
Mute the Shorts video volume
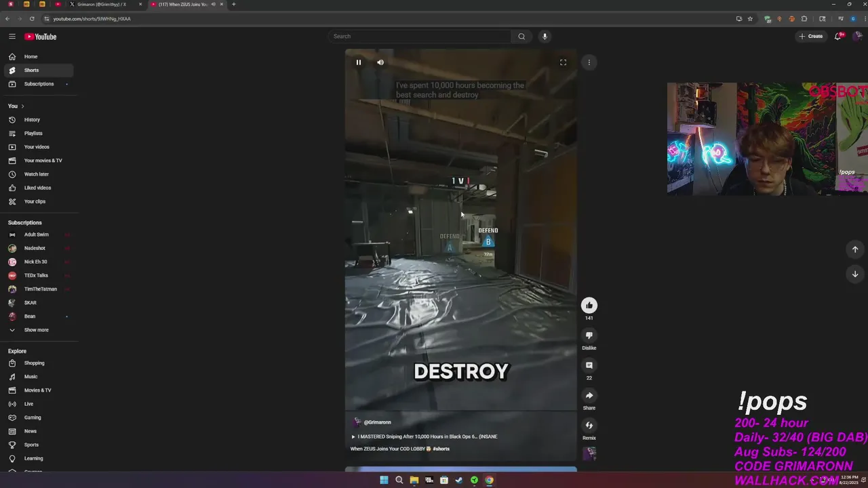tap(380, 62)
